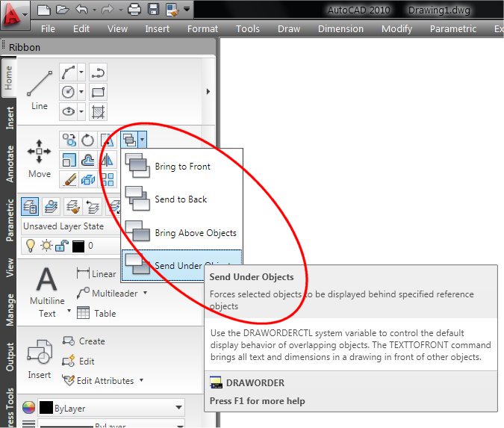Open the Unsaved Layer State dropdown
This screenshot has height=428, width=504.
point(71,226)
